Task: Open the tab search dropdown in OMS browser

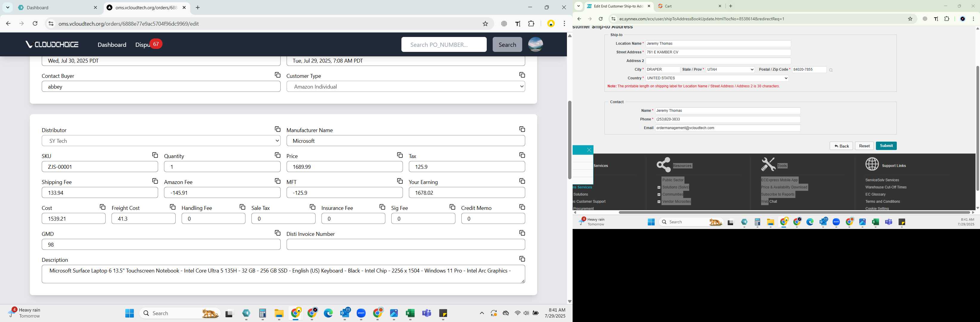Action: [x=8, y=8]
